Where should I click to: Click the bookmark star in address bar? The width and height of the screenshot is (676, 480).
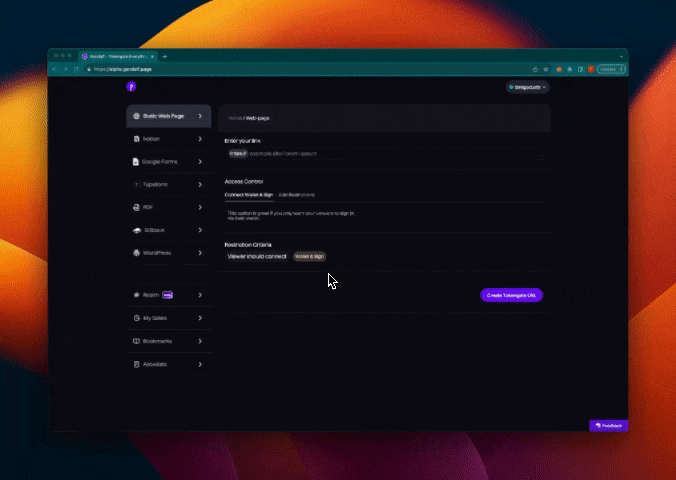[546, 69]
